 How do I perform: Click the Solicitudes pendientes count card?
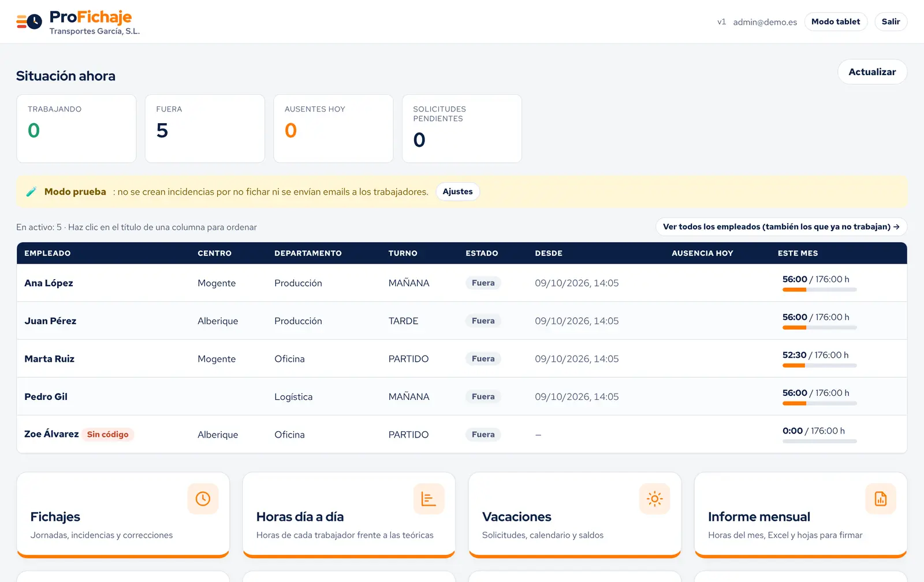[462, 129]
